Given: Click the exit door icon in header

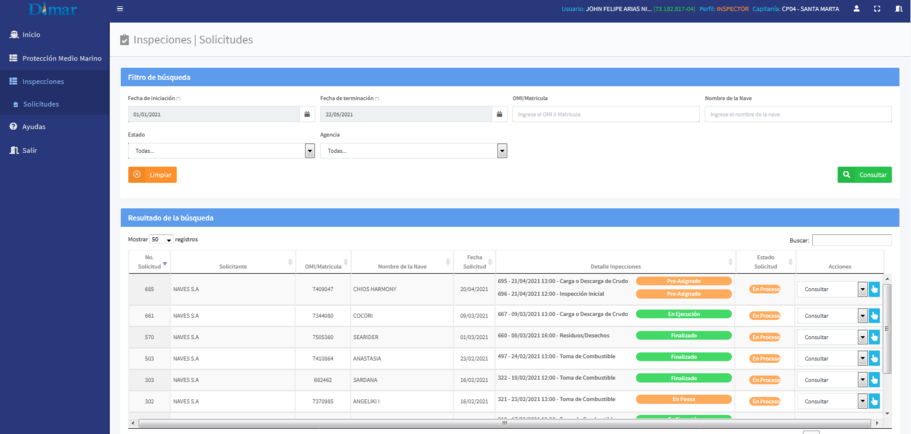Looking at the screenshot, I should 898,9.
